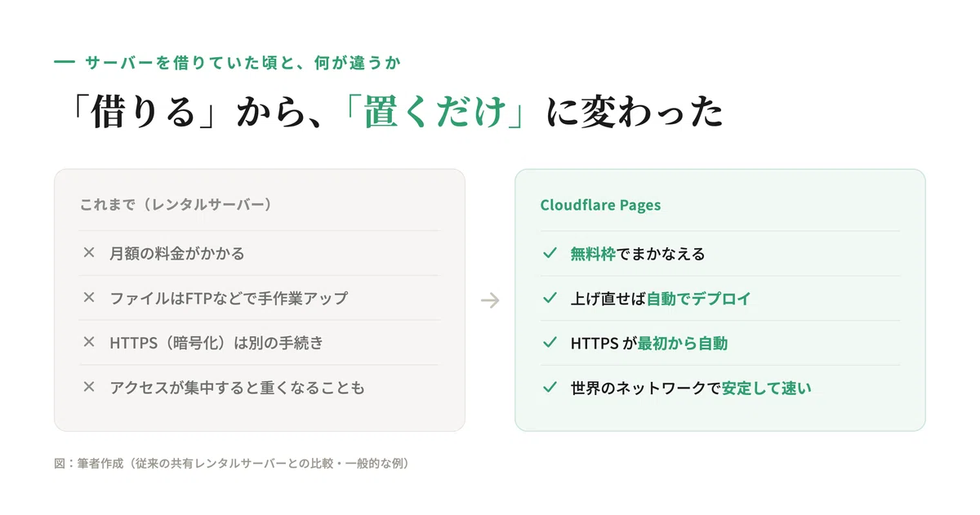Click the highlighted text 最初から自動
980x515 pixels.
[683, 344]
